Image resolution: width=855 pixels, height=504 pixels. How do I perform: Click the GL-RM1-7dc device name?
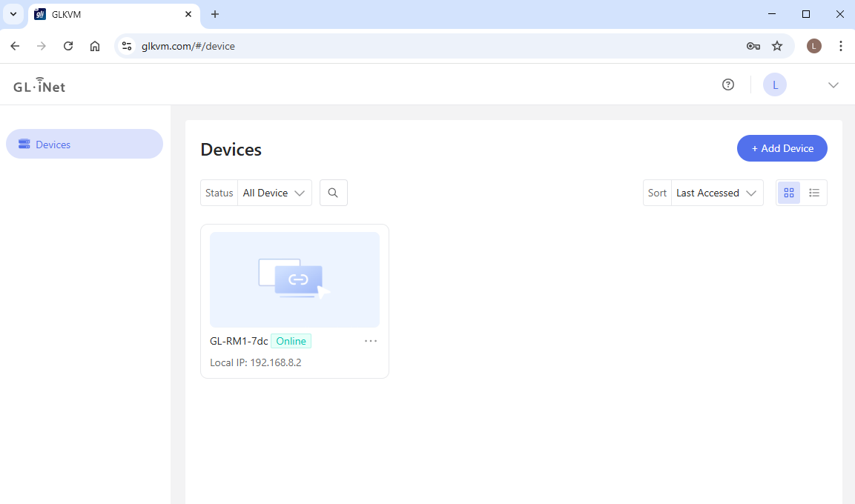[239, 341]
